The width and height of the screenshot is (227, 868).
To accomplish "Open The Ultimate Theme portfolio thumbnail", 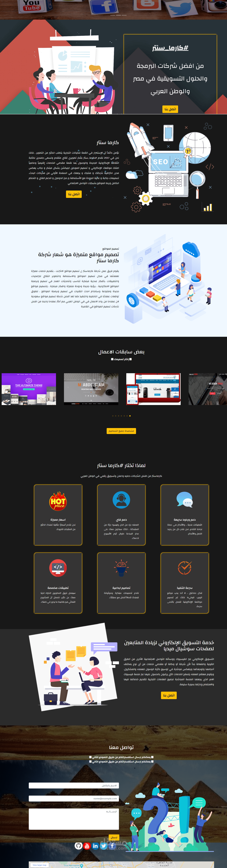I will click(x=29, y=389).
